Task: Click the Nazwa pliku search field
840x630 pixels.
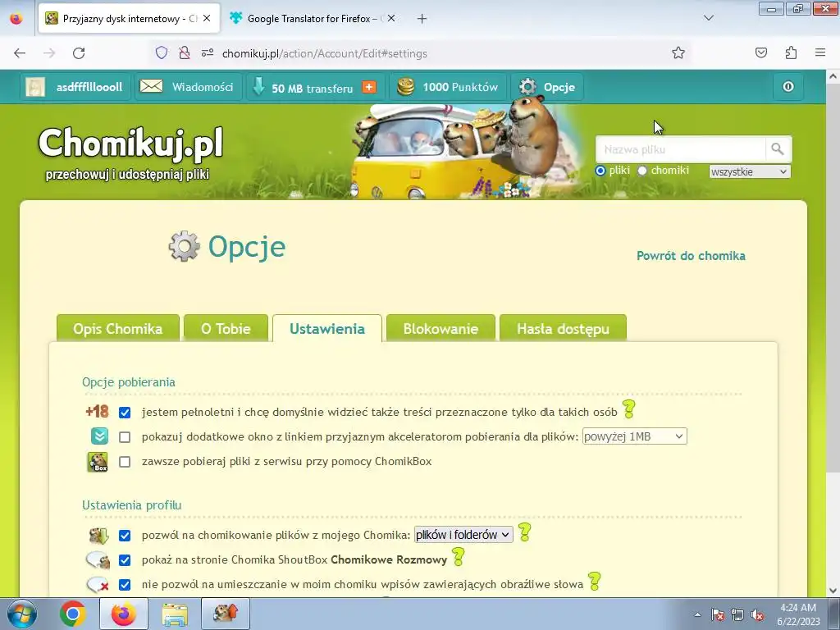Action: click(680, 149)
